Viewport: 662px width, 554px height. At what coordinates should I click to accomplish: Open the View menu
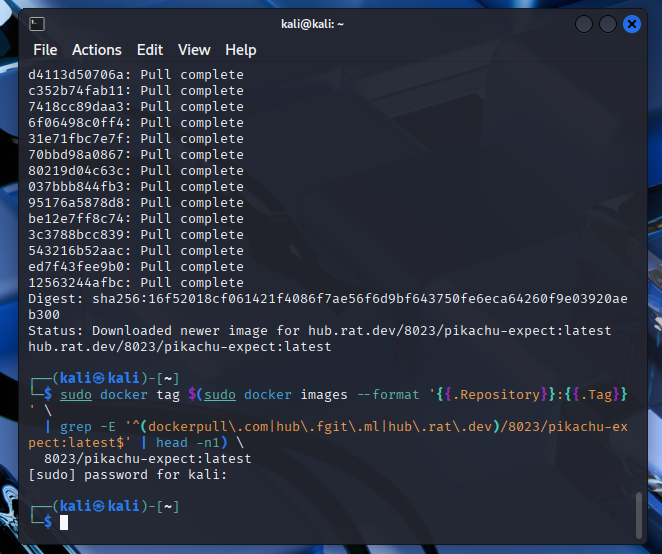coord(194,50)
